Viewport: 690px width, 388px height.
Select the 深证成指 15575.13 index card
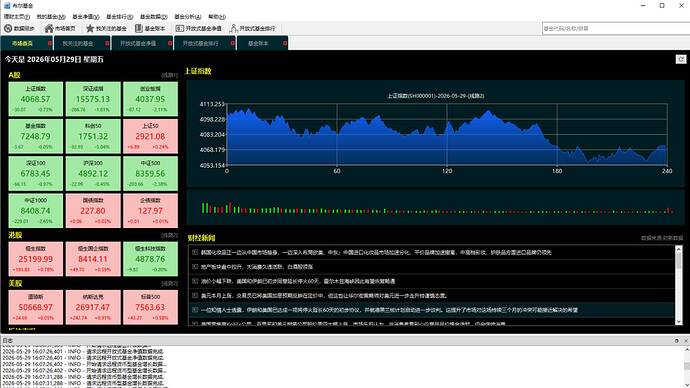[93, 99]
